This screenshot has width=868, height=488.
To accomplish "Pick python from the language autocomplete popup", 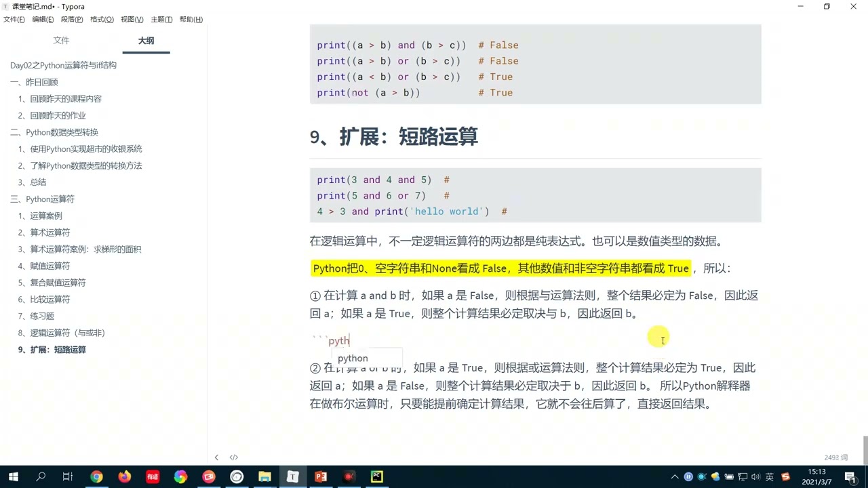I will point(367,358).
